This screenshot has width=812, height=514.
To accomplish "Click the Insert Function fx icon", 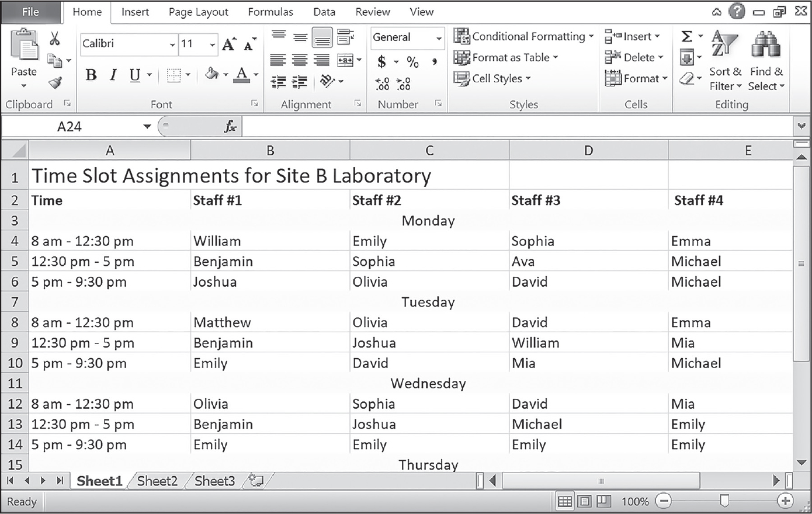I will (x=230, y=126).
